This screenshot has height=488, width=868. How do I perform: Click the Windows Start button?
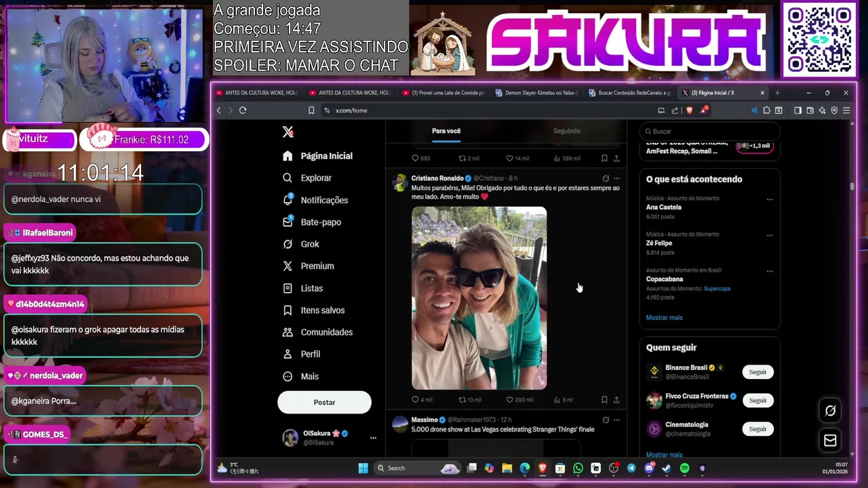pos(363,468)
